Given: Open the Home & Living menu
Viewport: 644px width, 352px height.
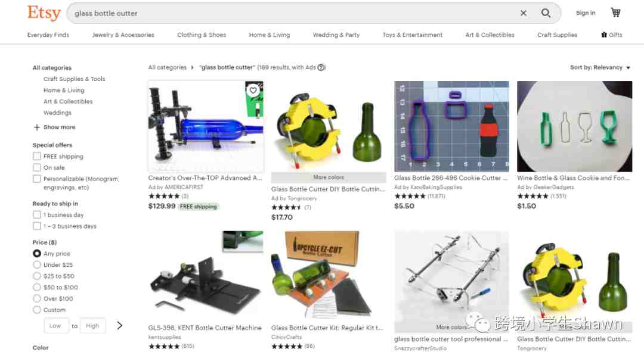Looking at the screenshot, I should 270,35.
